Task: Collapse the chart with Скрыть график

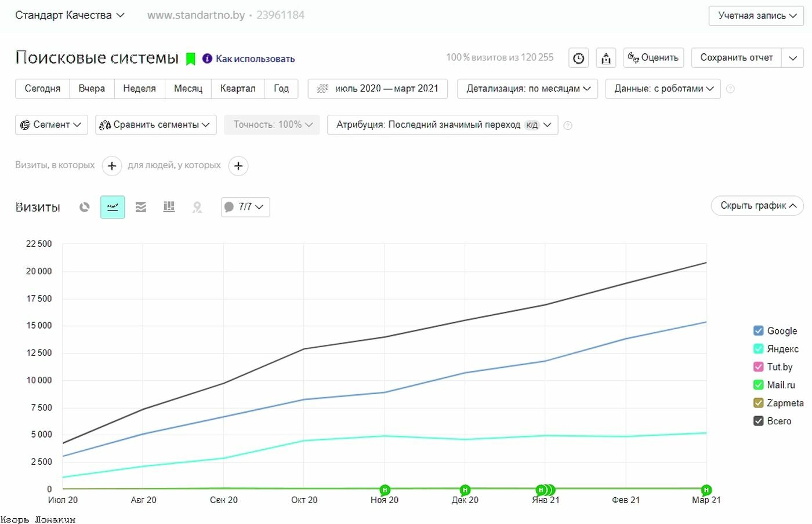Action: coord(757,206)
